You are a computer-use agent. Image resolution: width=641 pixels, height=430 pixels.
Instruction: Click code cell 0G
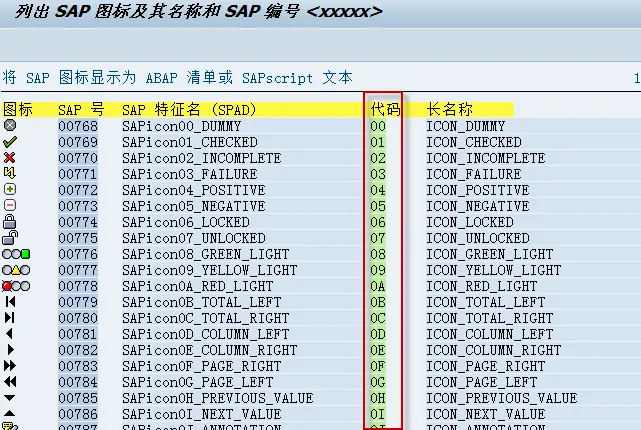tap(378, 382)
